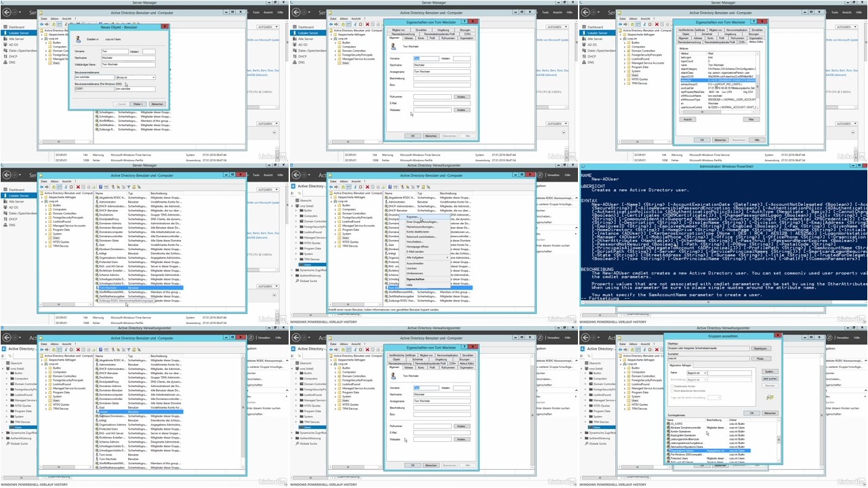Click Abbrechen in Neues Objekt - Benutzer dialog
868x488 pixels.
[x=157, y=104]
